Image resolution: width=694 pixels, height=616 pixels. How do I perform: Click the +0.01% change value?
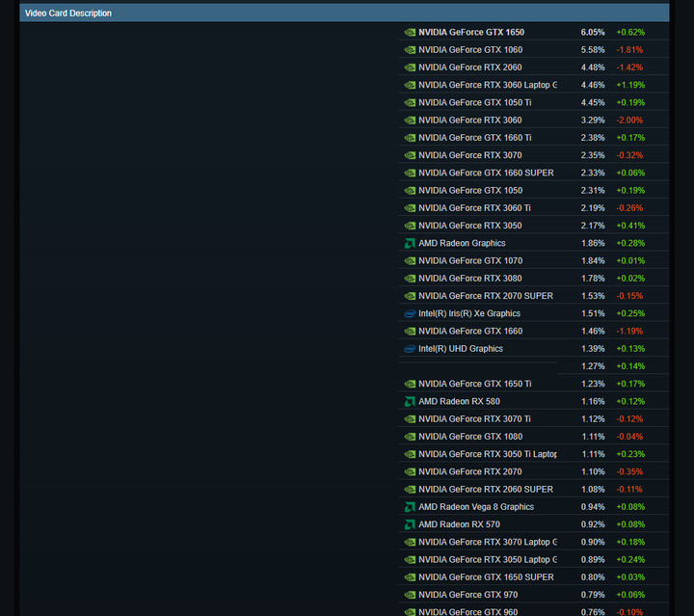coord(630,261)
